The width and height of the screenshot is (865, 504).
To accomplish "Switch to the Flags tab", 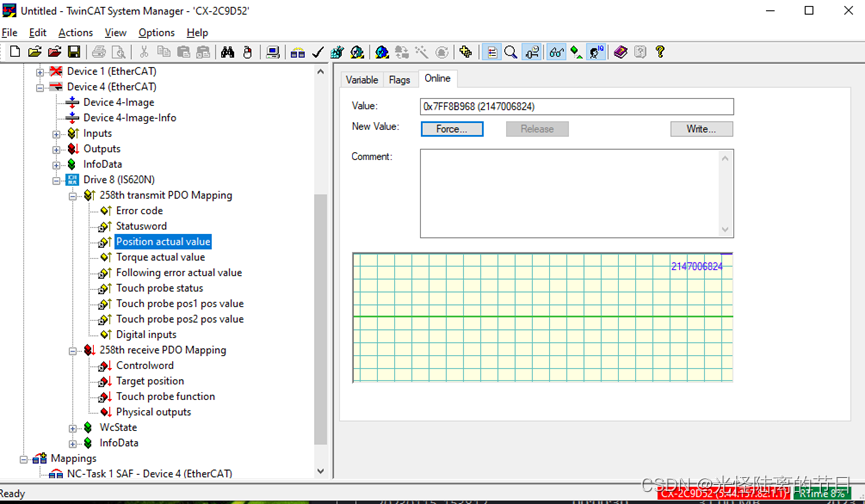I will [x=399, y=80].
